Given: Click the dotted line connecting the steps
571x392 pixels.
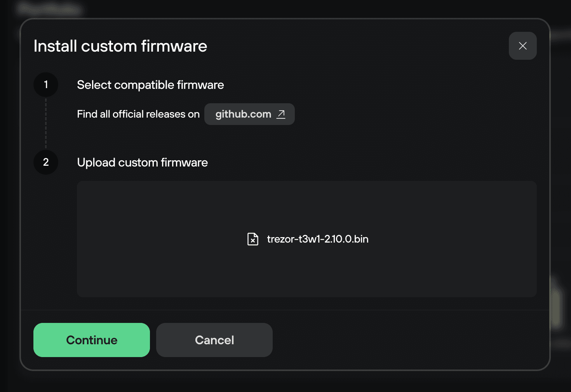Looking at the screenshot, I should pos(46,123).
